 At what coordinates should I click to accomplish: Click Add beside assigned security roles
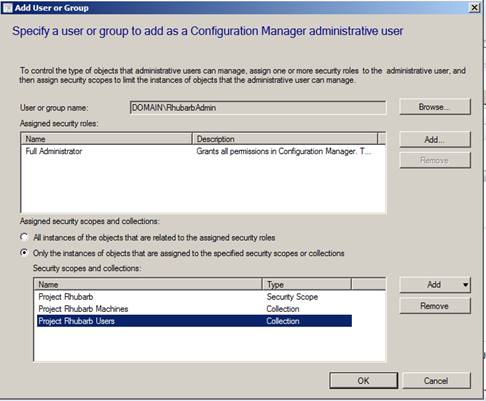coord(435,139)
